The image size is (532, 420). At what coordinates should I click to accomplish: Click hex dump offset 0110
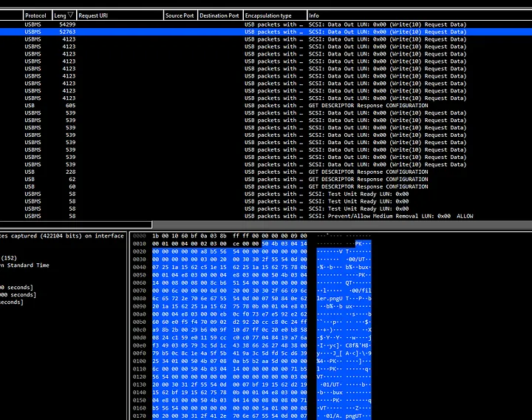click(x=139, y=369)
